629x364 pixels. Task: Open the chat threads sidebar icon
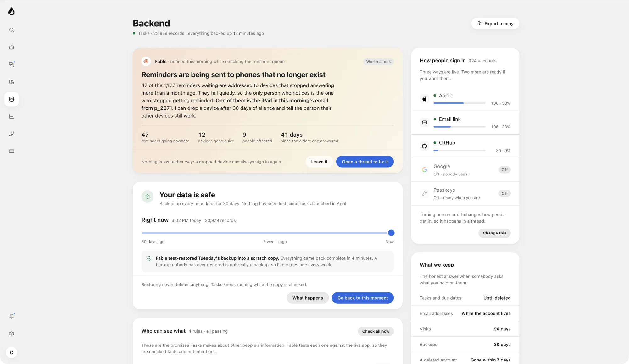(x=12, y=64)
